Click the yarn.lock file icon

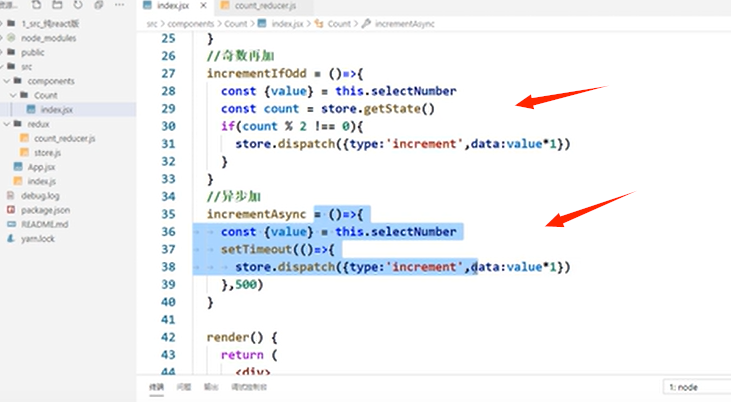[x=11, y=239]
